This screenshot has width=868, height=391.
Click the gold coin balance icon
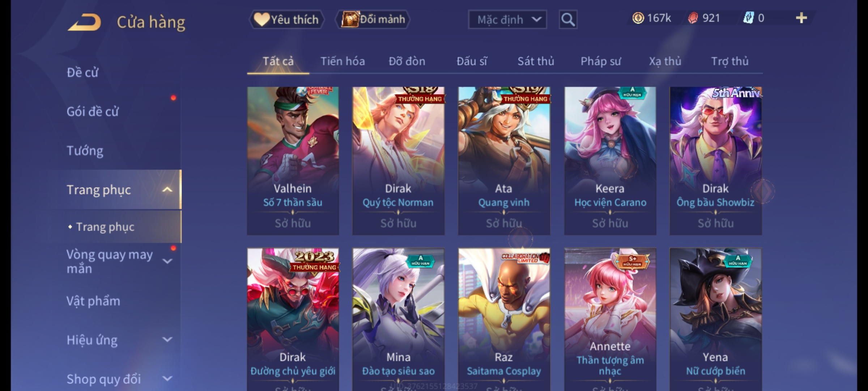pyautogui.click(x=638, y=18)
